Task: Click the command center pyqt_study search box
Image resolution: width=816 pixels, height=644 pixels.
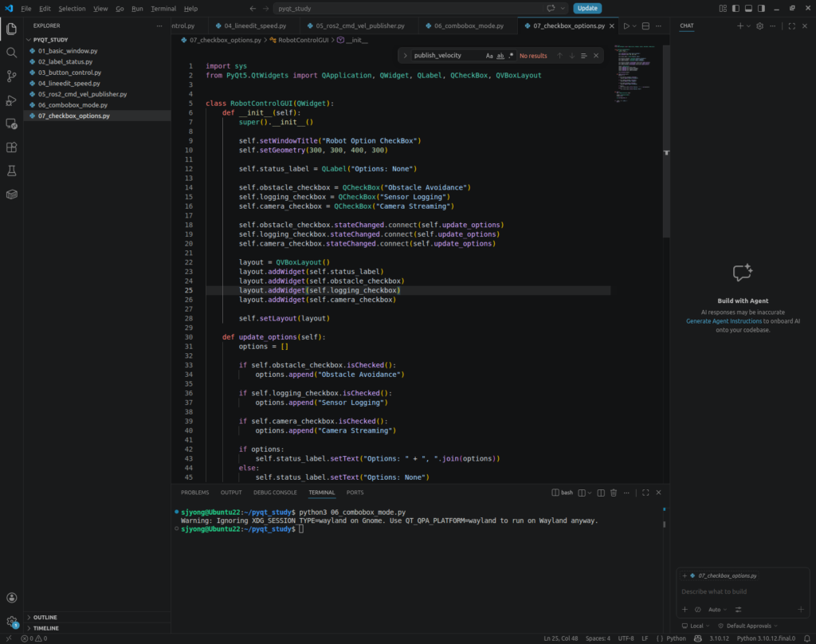Action: pyautogui.click(x=408, y=8)
